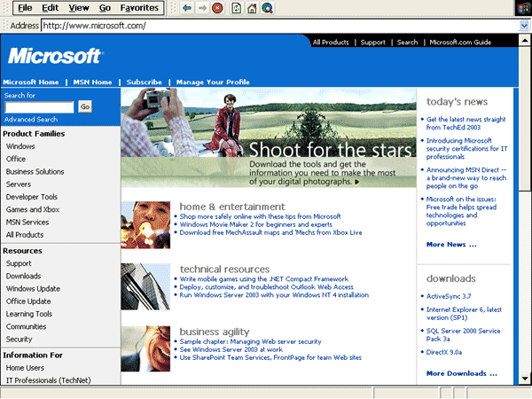532x399 pixels.
Task: Open the Advanced Search link
Action: pyautogui.click(x=31, y=119)
